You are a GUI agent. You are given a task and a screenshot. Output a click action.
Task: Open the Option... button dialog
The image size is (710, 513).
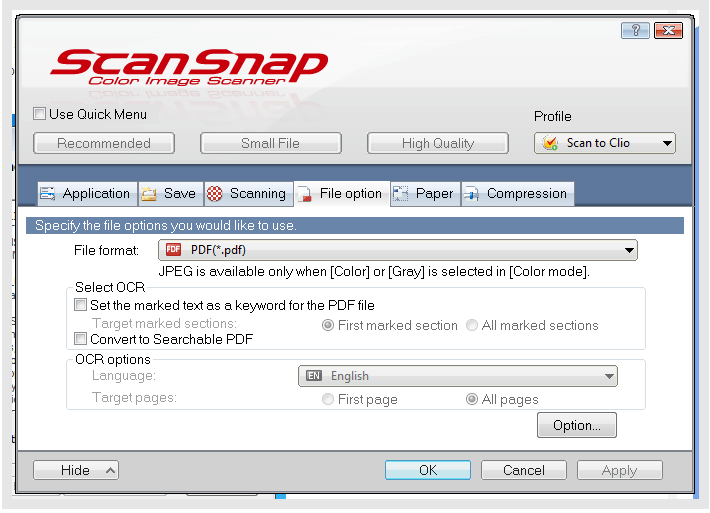[x=576, y=425]
